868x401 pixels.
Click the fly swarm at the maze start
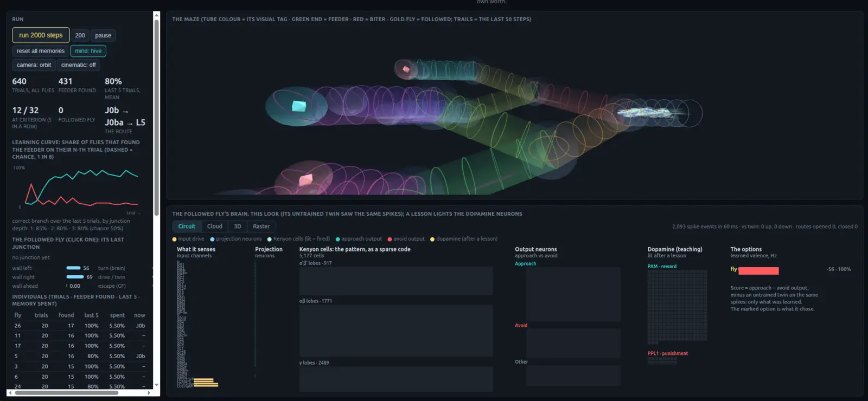click(x=644, y=113)
